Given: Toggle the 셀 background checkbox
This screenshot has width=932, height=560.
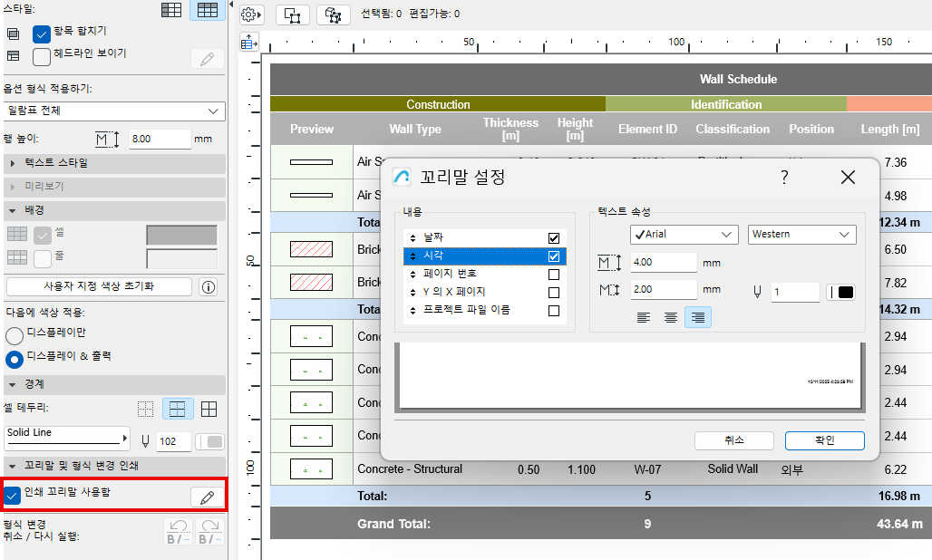Looking at the screenshot, I should (x=43, y=236).
